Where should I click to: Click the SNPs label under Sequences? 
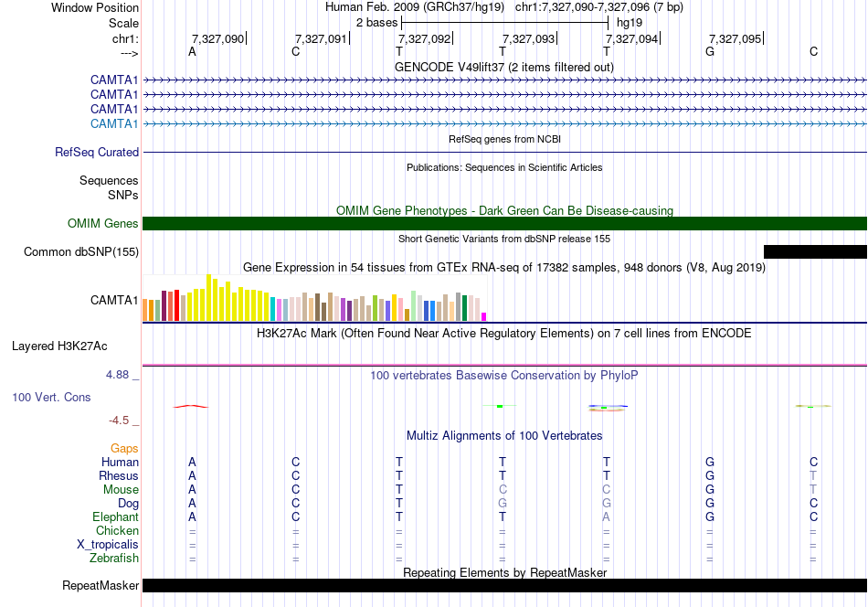click(x=123, y=195)
